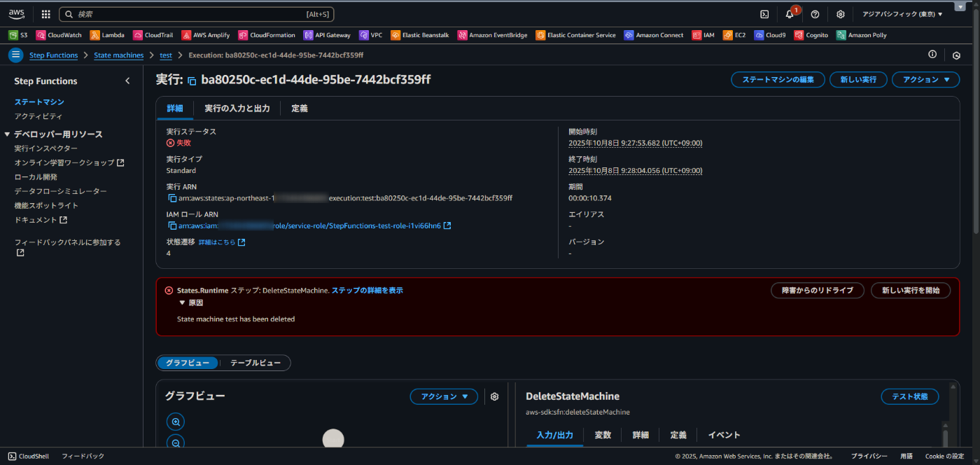Open the help question mark icon
The height and width of the screenshot is (465, 980).
pos(815,14)
